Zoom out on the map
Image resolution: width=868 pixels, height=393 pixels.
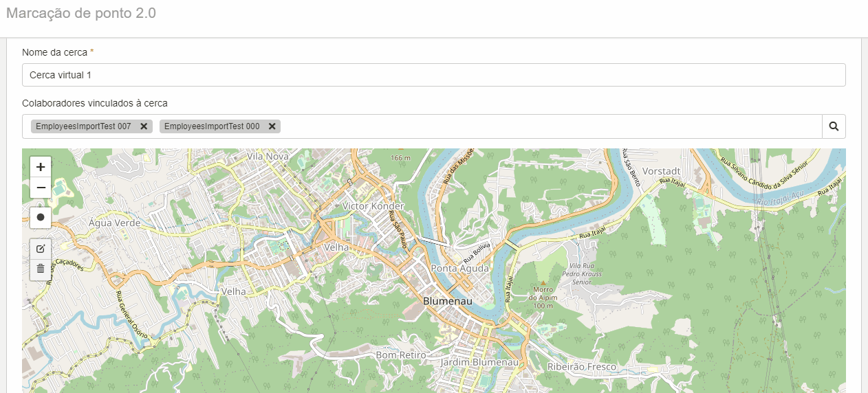41,188
